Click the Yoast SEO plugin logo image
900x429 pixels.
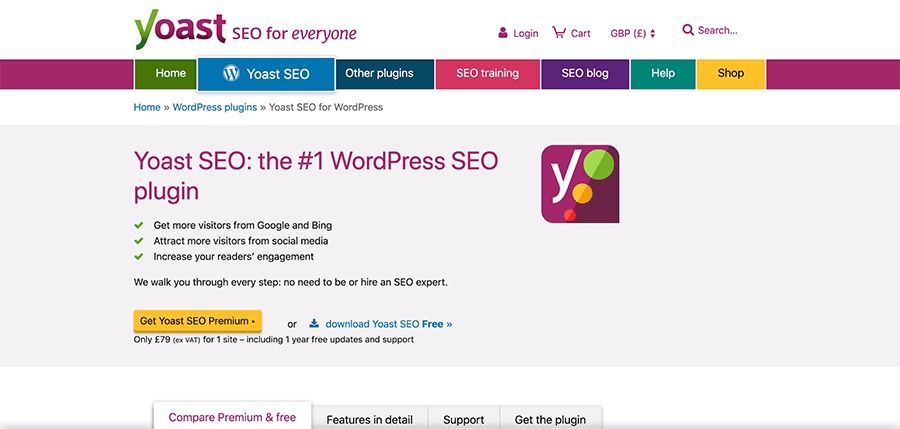pos(580,184)
